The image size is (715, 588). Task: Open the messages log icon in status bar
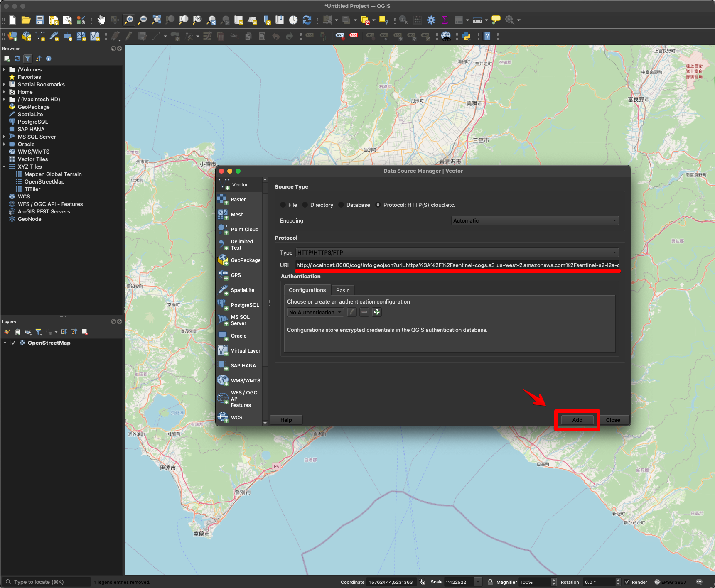[x=699, y=582]
